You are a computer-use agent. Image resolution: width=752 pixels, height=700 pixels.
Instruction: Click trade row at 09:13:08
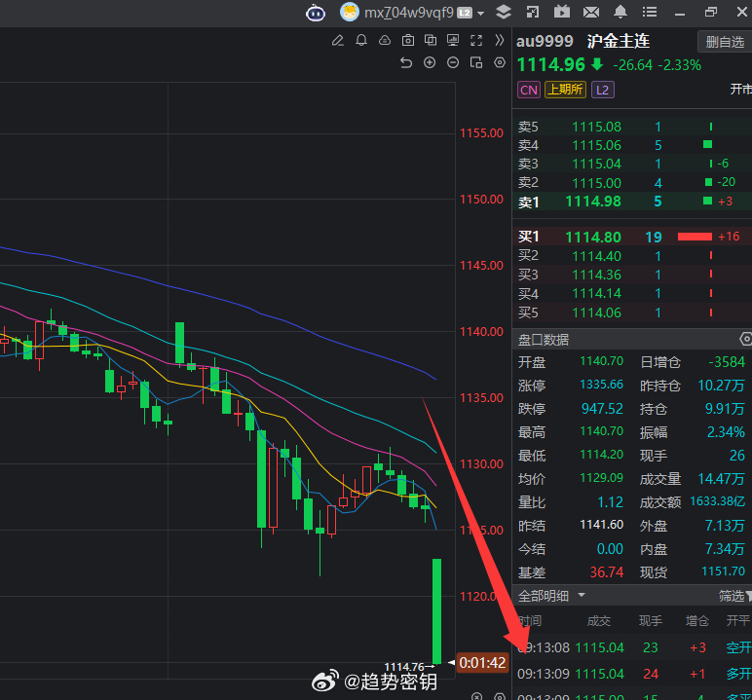click(634, 647)
